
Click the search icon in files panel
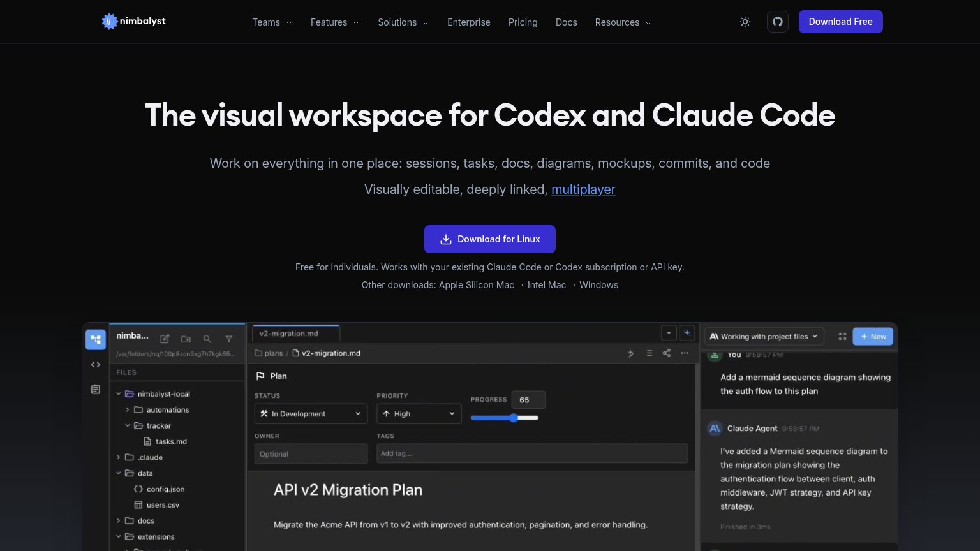pyautogui.click(x=207, y=339)
